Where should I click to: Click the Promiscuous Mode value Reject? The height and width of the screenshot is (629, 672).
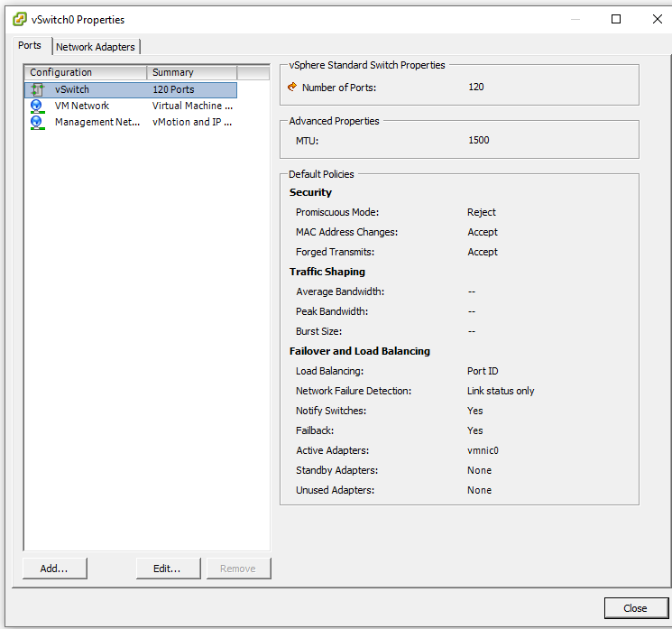[x=482, y=212]
